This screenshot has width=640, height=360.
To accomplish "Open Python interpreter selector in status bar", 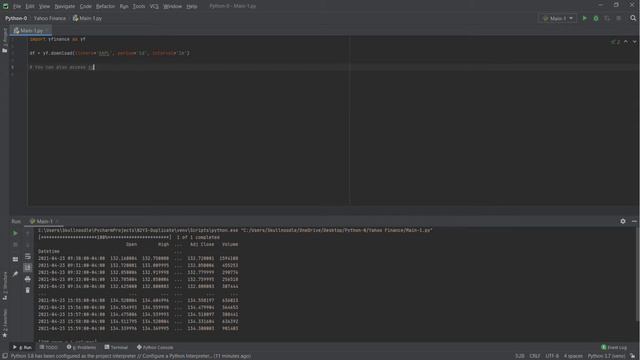I will (x=606, y=356).
